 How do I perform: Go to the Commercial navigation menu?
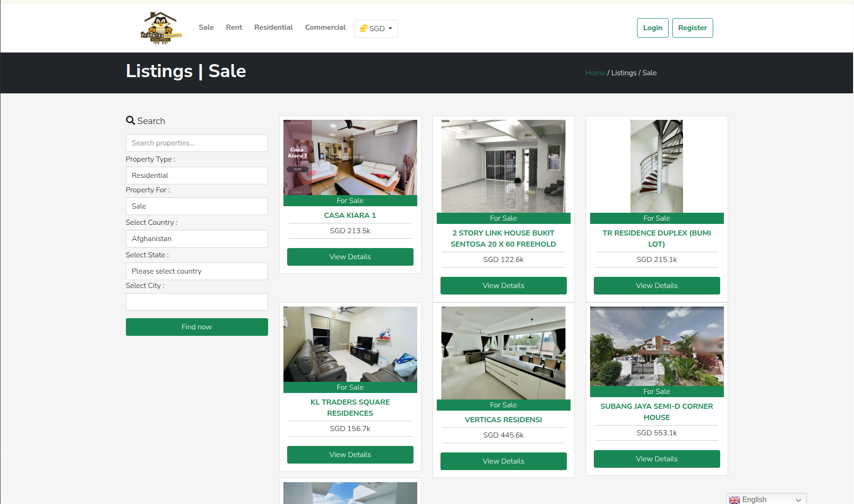(x=325, y=27)
